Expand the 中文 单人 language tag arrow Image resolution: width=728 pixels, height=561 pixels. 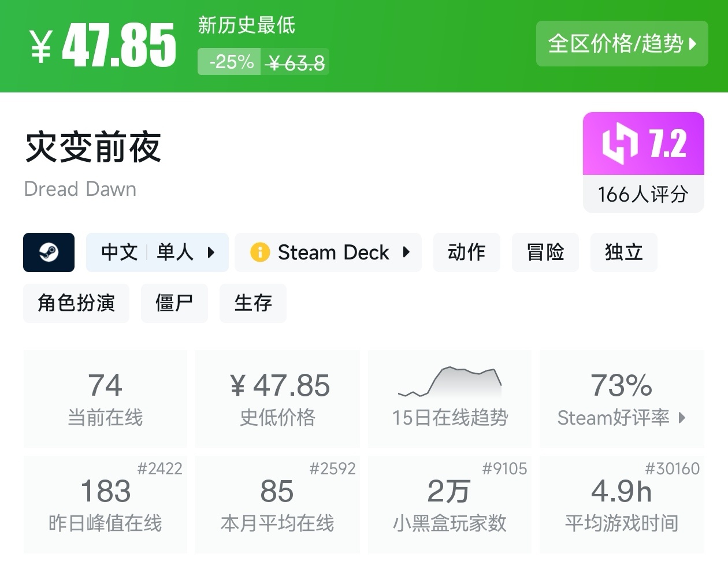[x=211, y=252]
